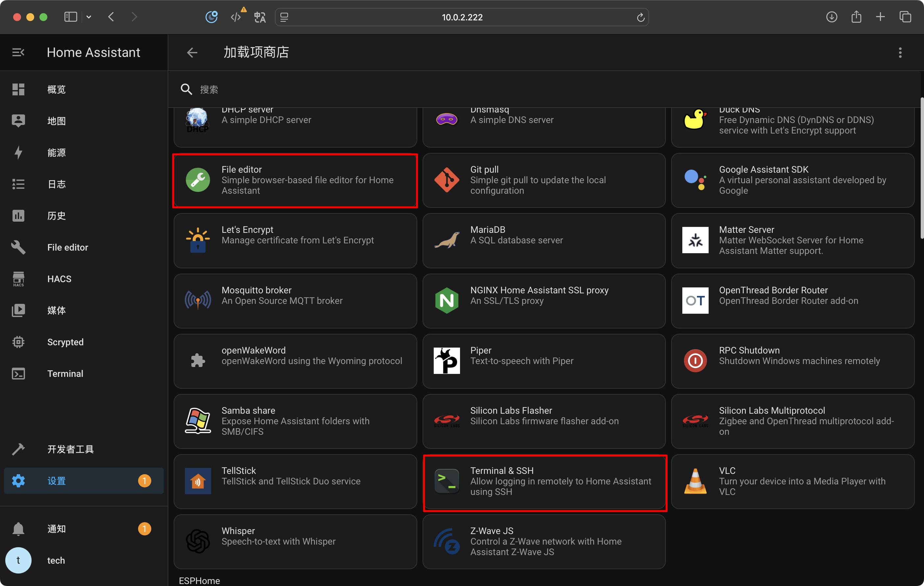The height and width of the screenshot is (586, 924).
Task: Open Safari downloads button
Action: click(831, 17)
